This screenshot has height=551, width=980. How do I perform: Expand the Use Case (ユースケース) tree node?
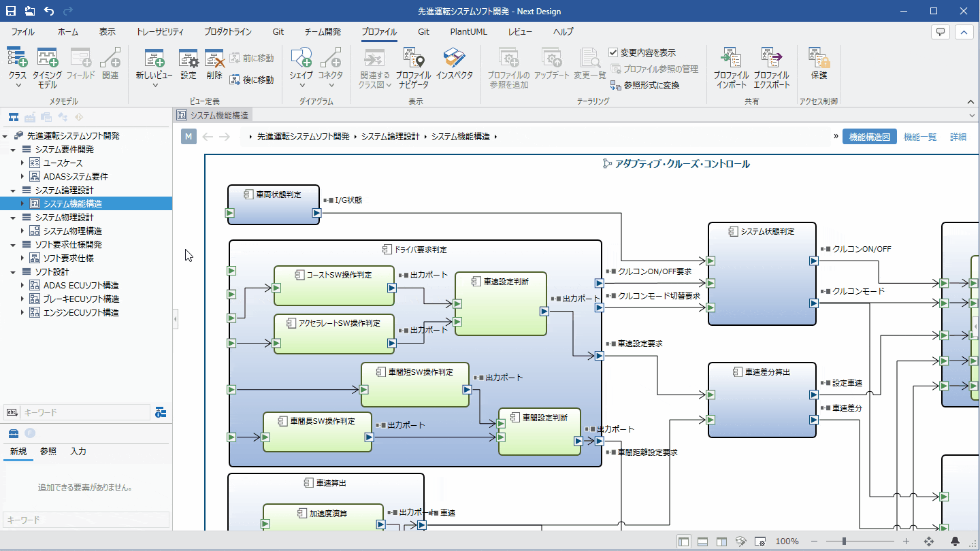(x=22, y=163)
